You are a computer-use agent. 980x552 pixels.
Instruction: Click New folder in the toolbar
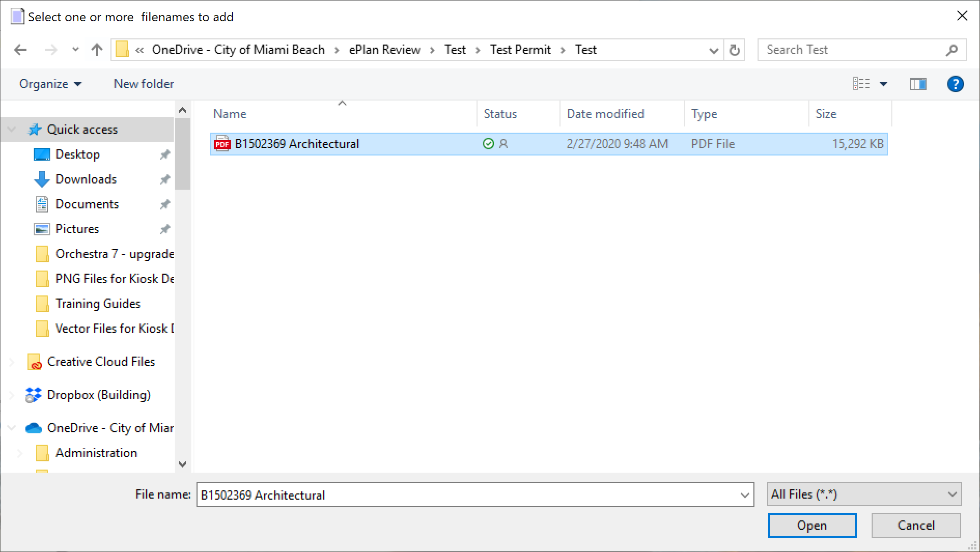[144, 84]
